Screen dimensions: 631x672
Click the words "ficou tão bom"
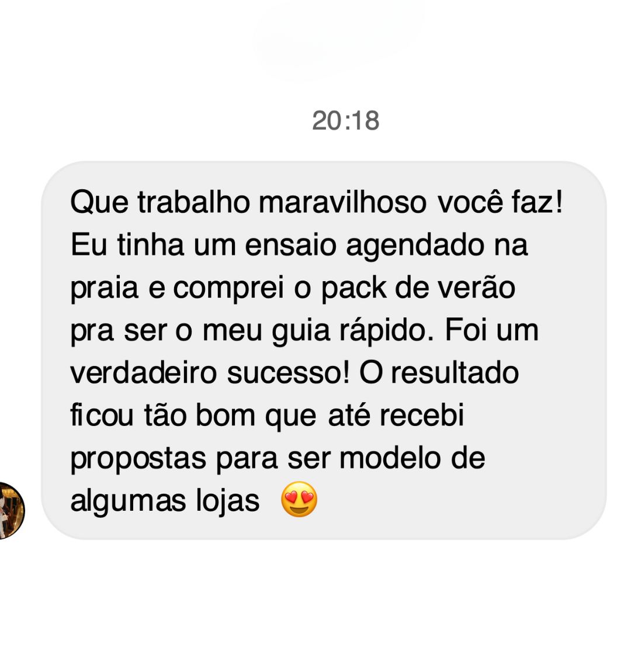pyautogui.click(x=163, y=415)
